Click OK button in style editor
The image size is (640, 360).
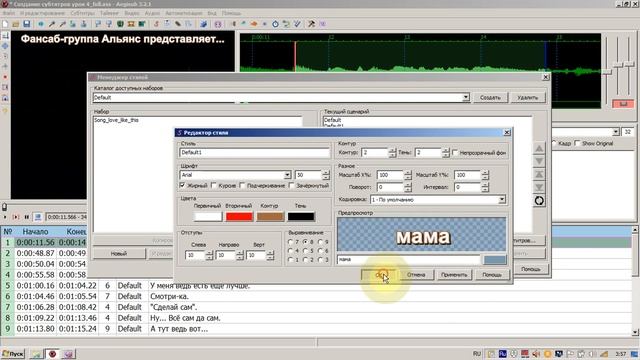coord(379,275)
